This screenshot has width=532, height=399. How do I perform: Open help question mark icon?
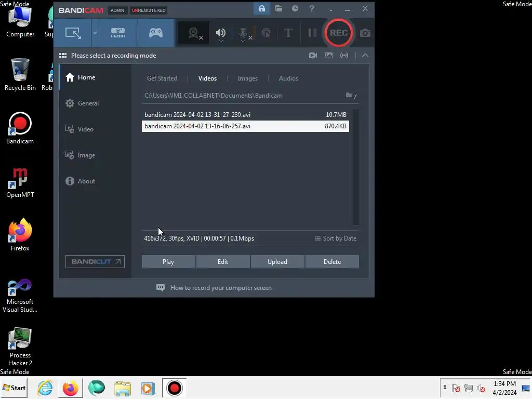pyautogui.click(x=312, y=8)
